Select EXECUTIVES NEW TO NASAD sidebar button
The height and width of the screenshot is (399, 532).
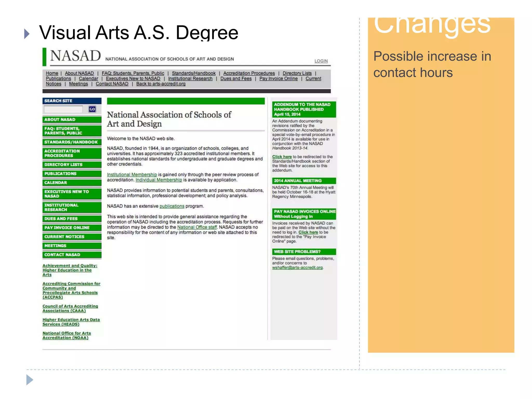pos(72,194)
